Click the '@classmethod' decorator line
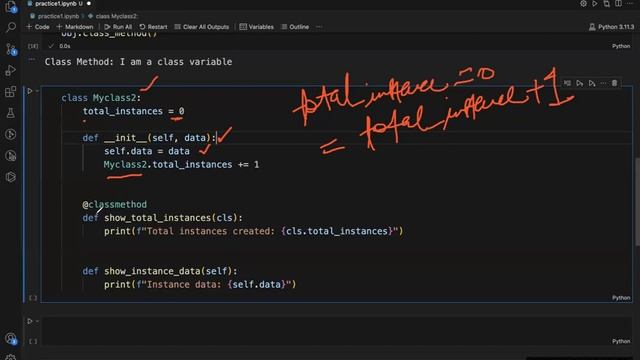 click(115, 204)
